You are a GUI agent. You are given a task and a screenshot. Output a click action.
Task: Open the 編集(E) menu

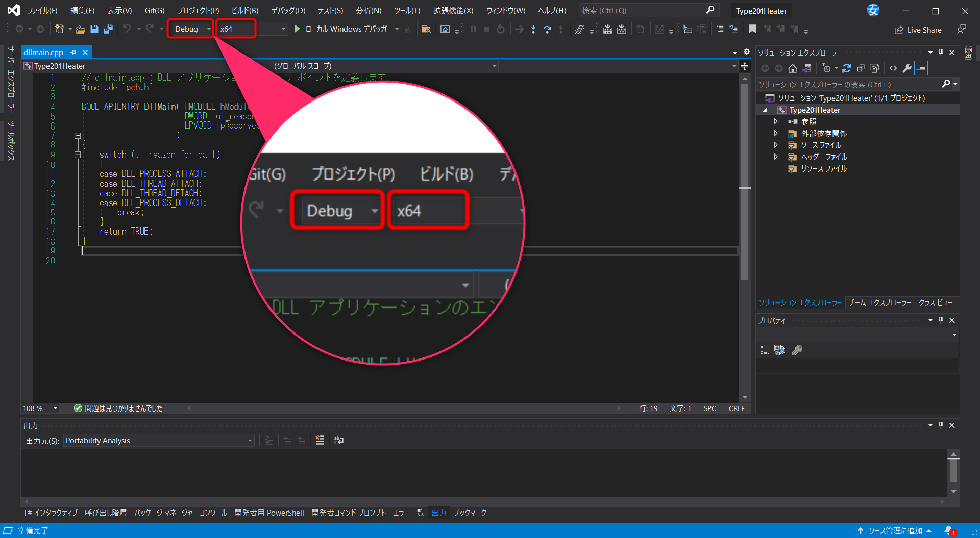click(83, 11)
